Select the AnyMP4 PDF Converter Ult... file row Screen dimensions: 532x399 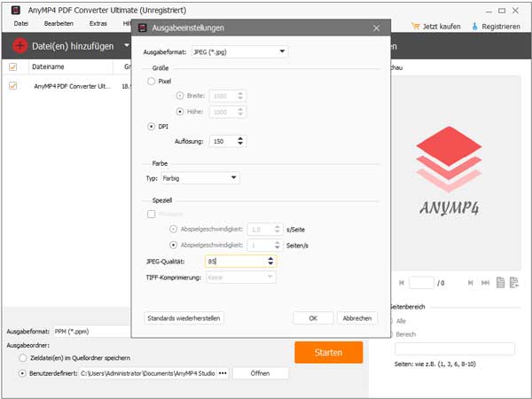point(72,86)
